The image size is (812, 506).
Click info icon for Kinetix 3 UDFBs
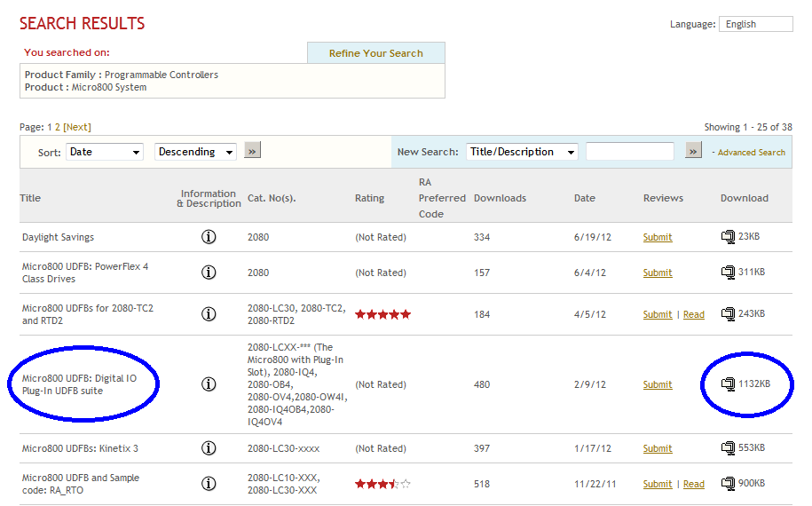pos(209,448)
